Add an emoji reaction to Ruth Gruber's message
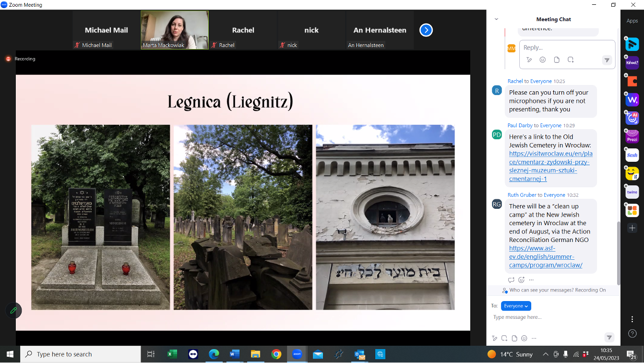 tap(521, 279)
